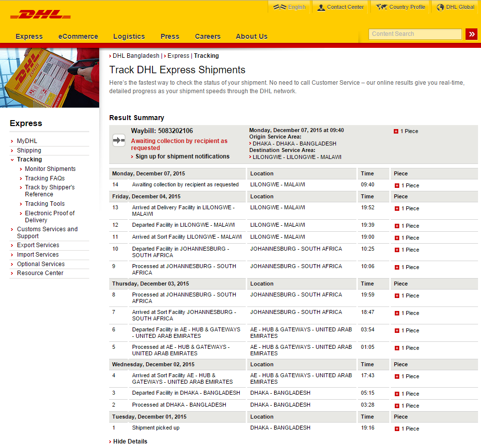Expand piece plus icon for row 7 at 18:47
This screenshot has height=448, width=481.
click(397, 313)
